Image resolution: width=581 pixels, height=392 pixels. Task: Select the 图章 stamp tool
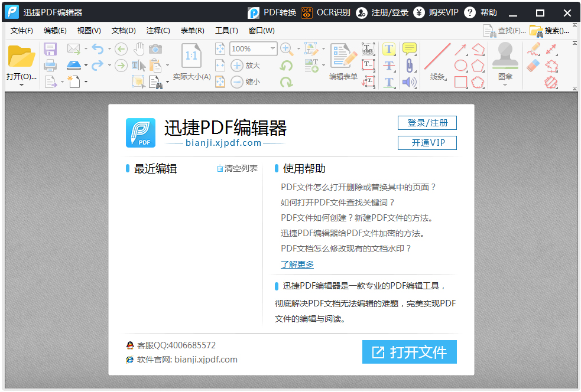505,60
